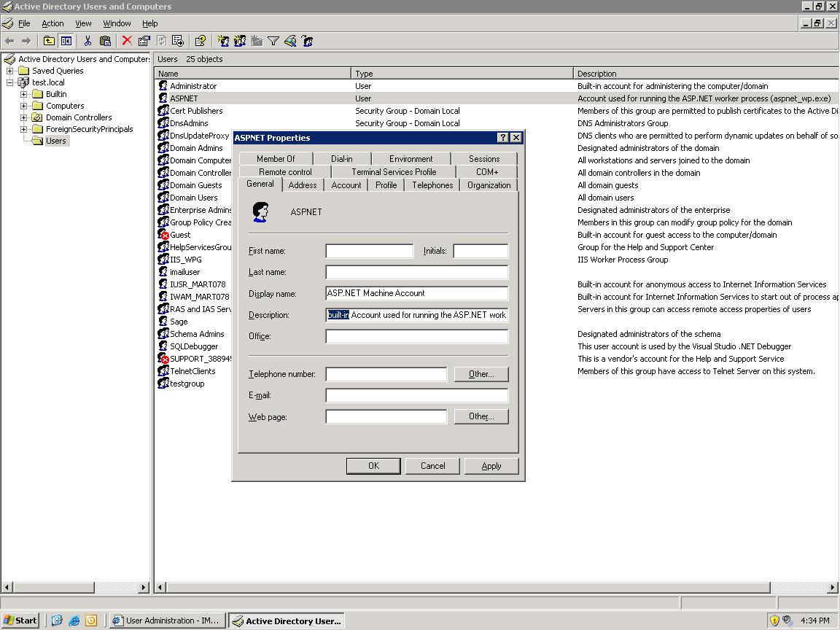Expand the ForeignSecurityPrincipals node
The image size is (840, 630).
pos(23,129)
